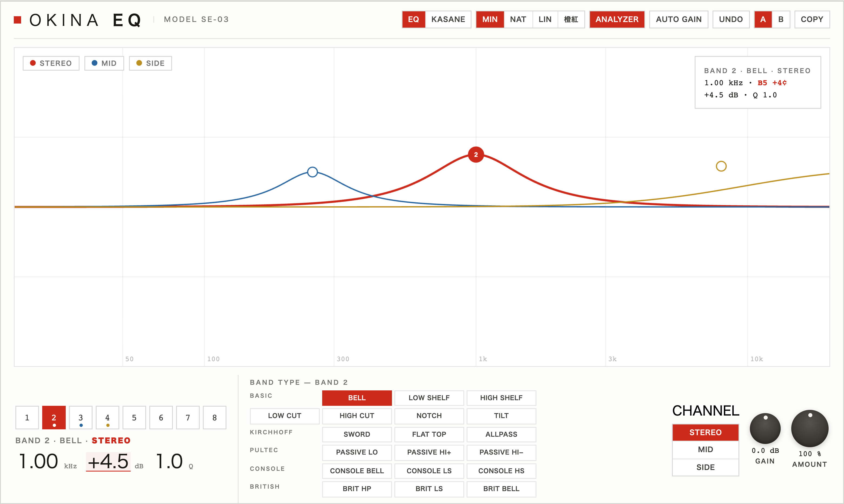Select NAT phase mode
This screenshot has height=504, width=844.
518,19
